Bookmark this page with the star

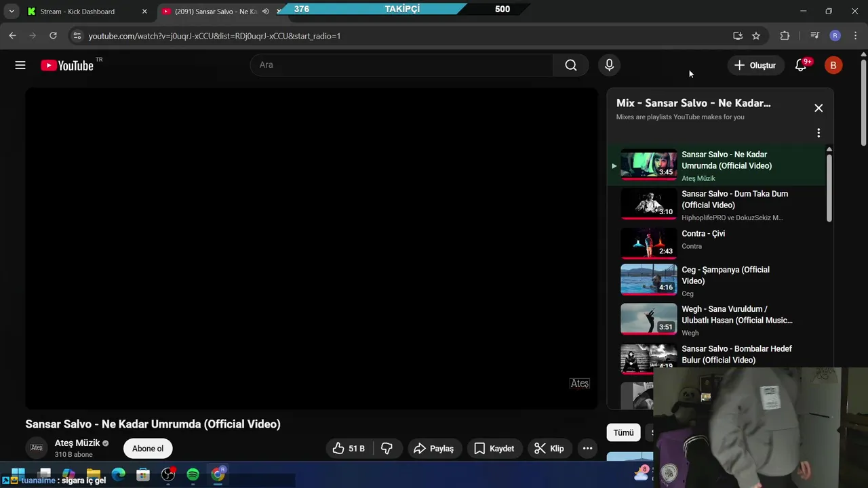click(756, 36)
